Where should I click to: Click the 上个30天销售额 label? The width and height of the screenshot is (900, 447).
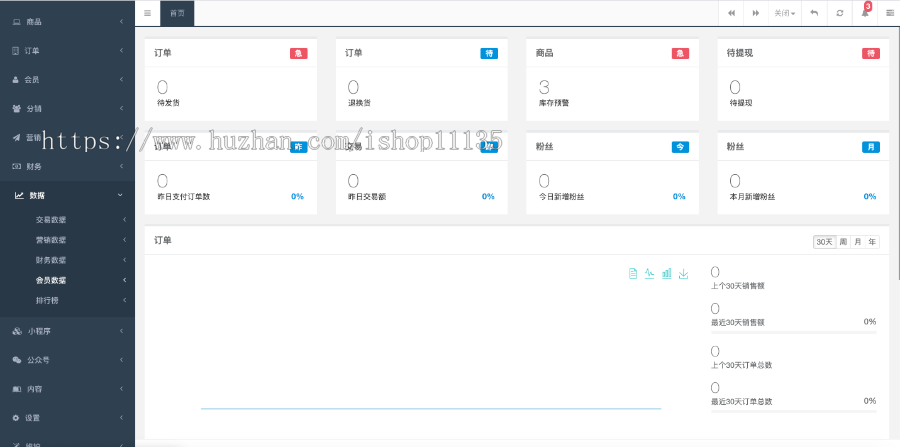(x=738, y=286)
